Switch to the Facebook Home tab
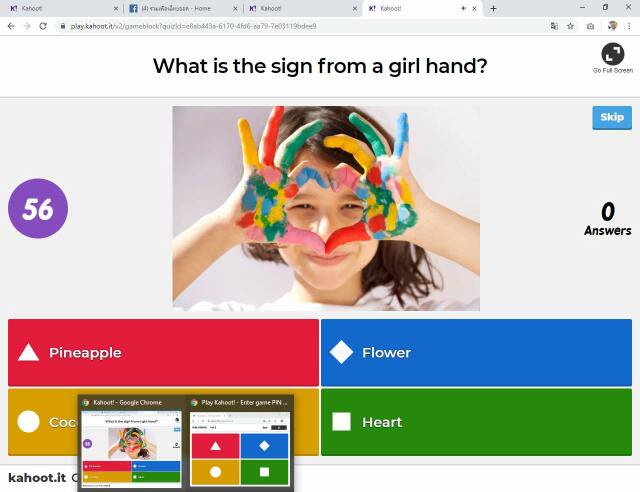 182,8
